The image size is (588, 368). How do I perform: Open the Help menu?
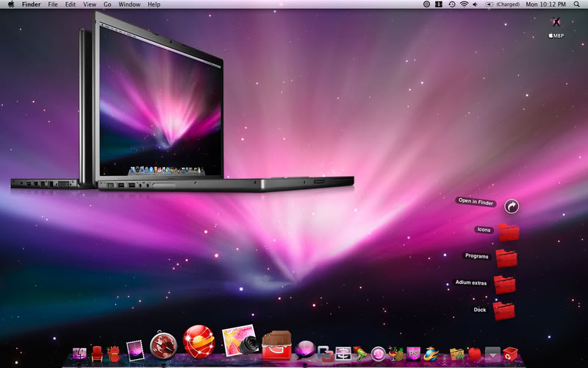click(x=154, y=4)
